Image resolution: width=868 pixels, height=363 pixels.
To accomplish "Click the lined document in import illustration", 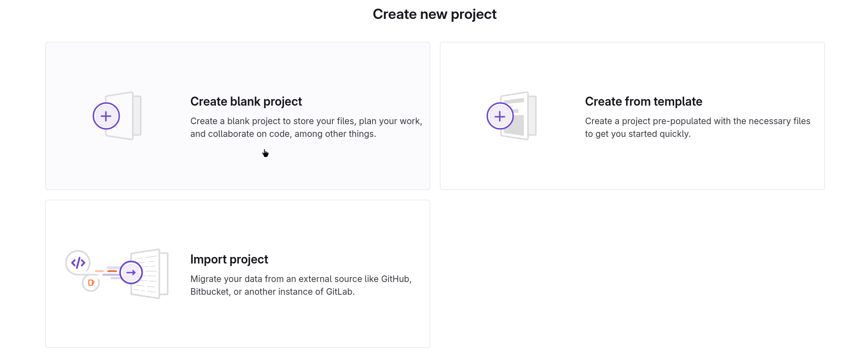I will [154, 273].
